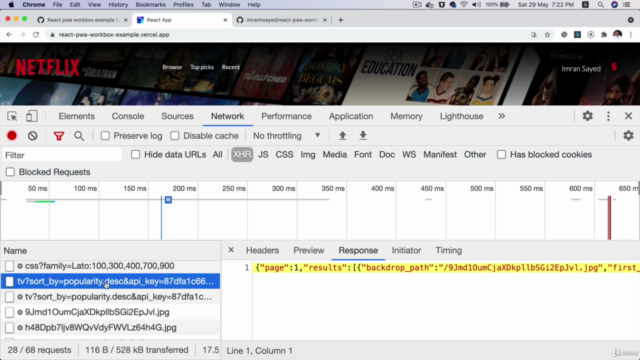The image size is (640, 360).
Task: Check Has blocked cookies
Action: (x=501, y=154)
